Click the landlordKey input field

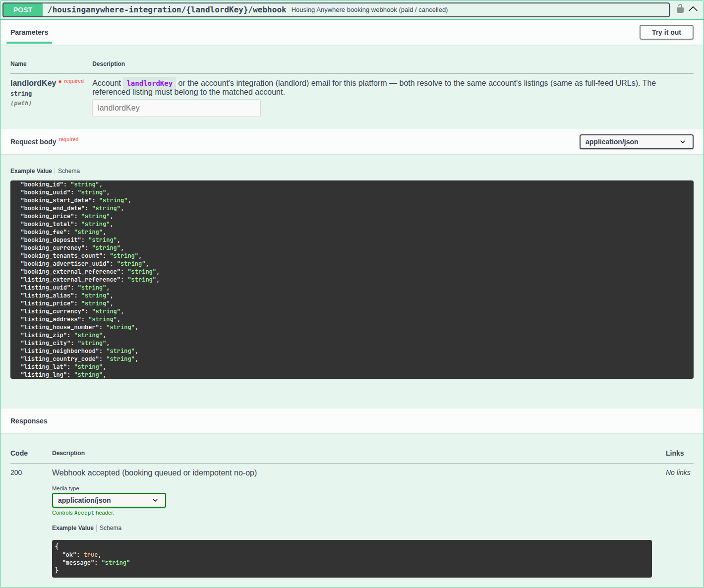pyautogui.click(x=176, y=108)
